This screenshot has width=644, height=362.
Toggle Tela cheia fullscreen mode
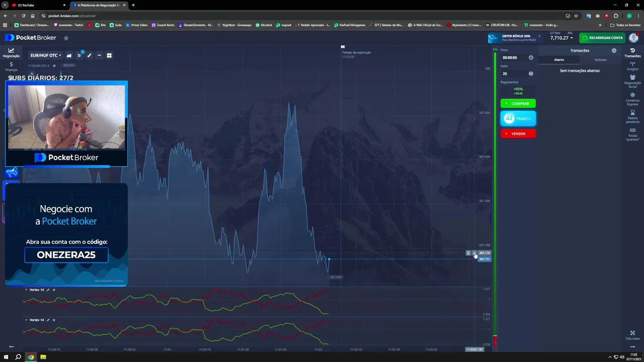pyautogui.click(x=632, y=335)
